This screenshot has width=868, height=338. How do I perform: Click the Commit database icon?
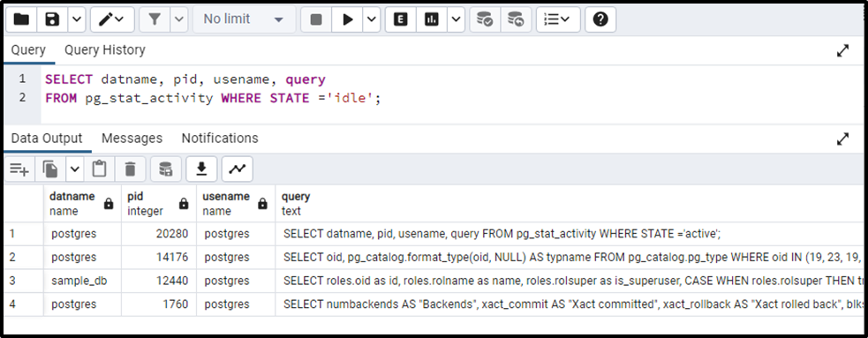coord(485,20)
